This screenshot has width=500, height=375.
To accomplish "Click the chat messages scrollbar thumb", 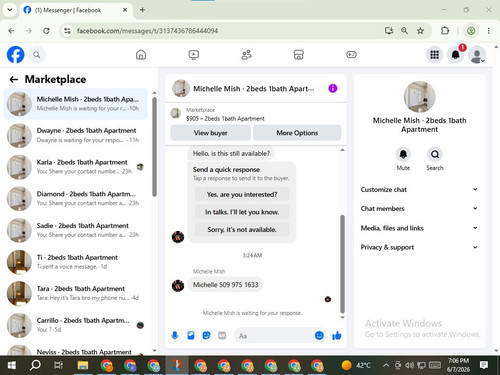I will [x=342, y=264].
